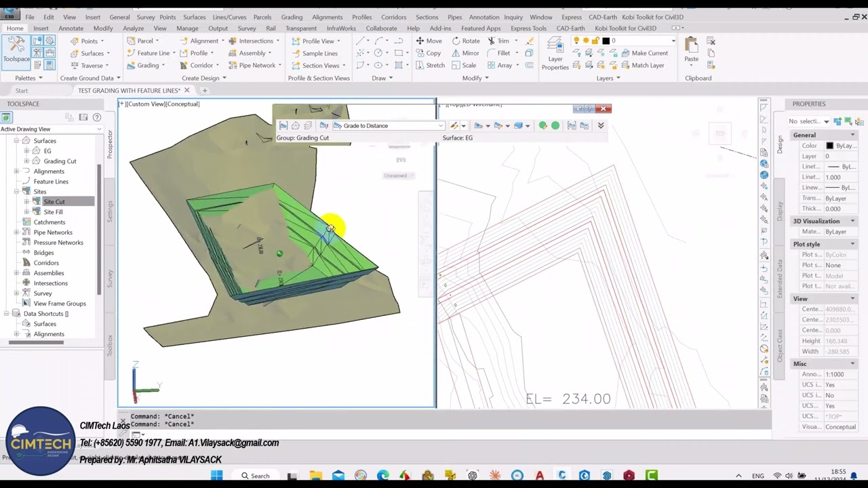Click Set the Target Surface icon
This screenshot has height=488, width=868.
(x=295, y=125)
